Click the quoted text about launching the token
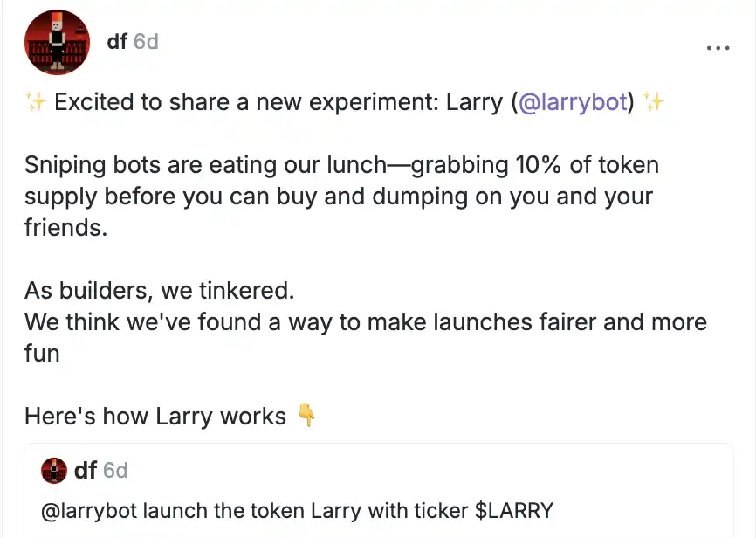The width and height of the screenshot is (756, 538). pos(288,510)
